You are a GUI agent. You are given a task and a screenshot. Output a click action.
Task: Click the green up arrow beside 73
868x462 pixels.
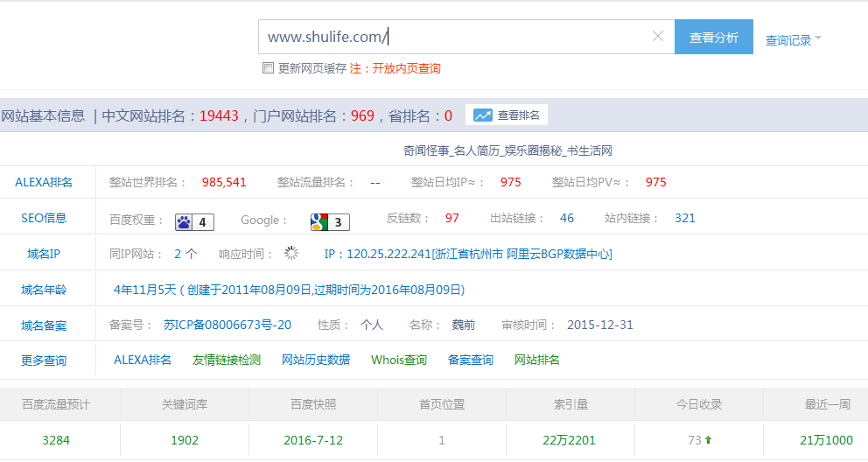pos(708,440)
